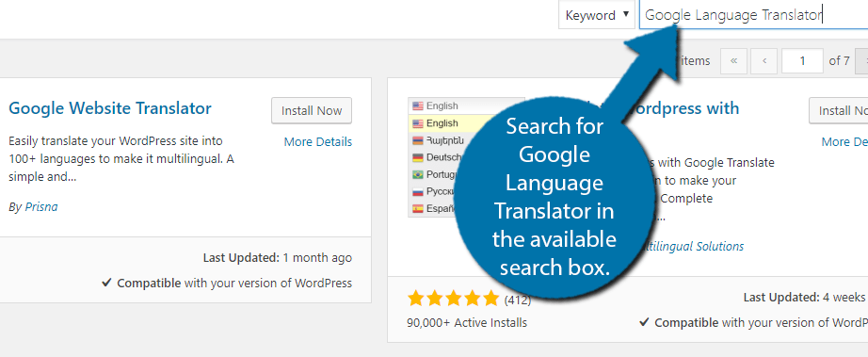Click the (412) ratings count
The image size is (868, 357).
pos(517,300)
